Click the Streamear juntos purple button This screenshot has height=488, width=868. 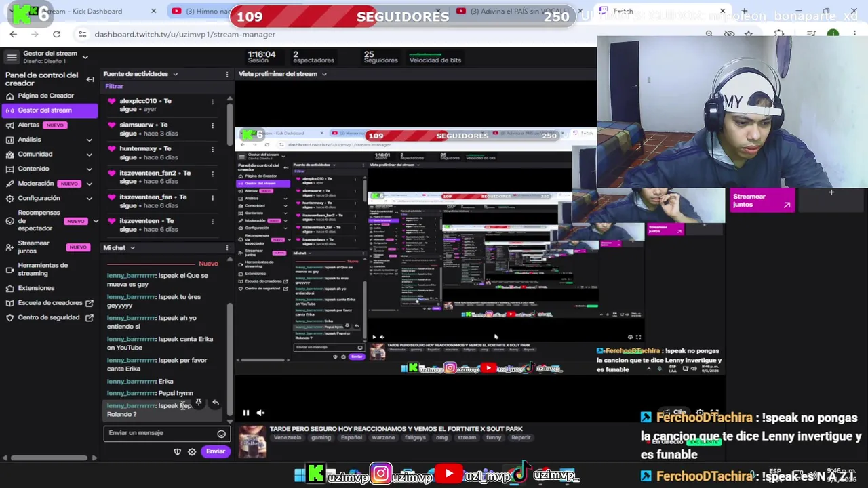762,201
